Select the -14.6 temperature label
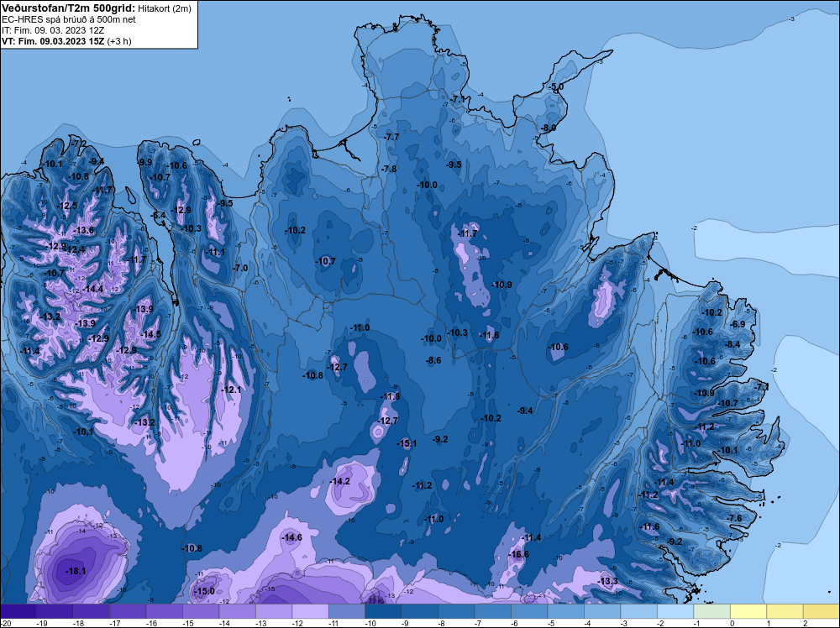Screen dimensions: 840x628 click(x=292, y=537)
